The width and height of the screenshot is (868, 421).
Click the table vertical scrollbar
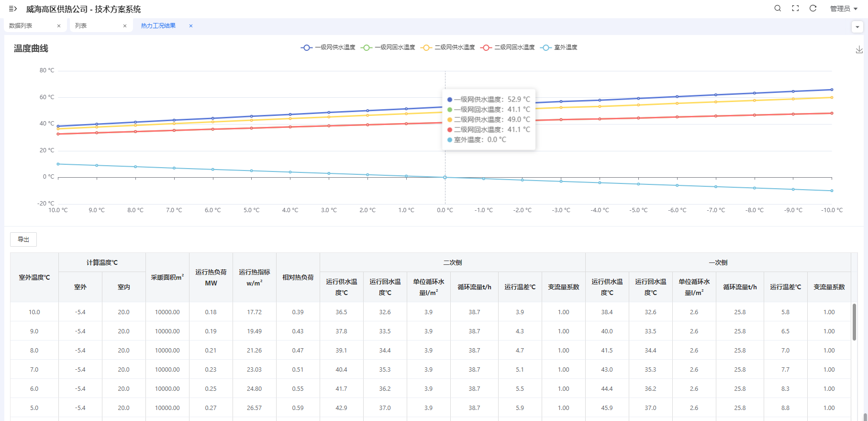coord(854,322)
